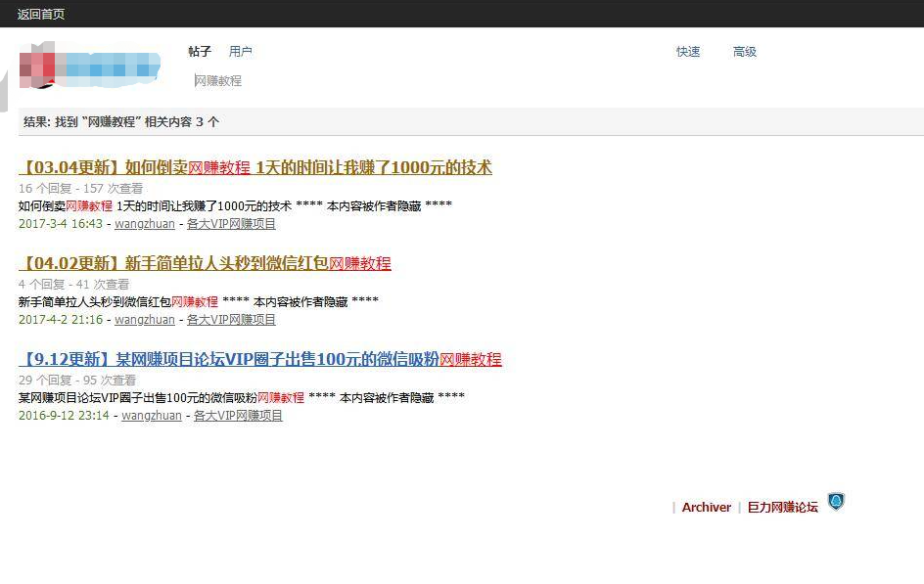Open 各大VIP网赚项目 forum under the 2016-9-12 post
The width and height of the screenshot is (924, 584).
click(238, 416)
